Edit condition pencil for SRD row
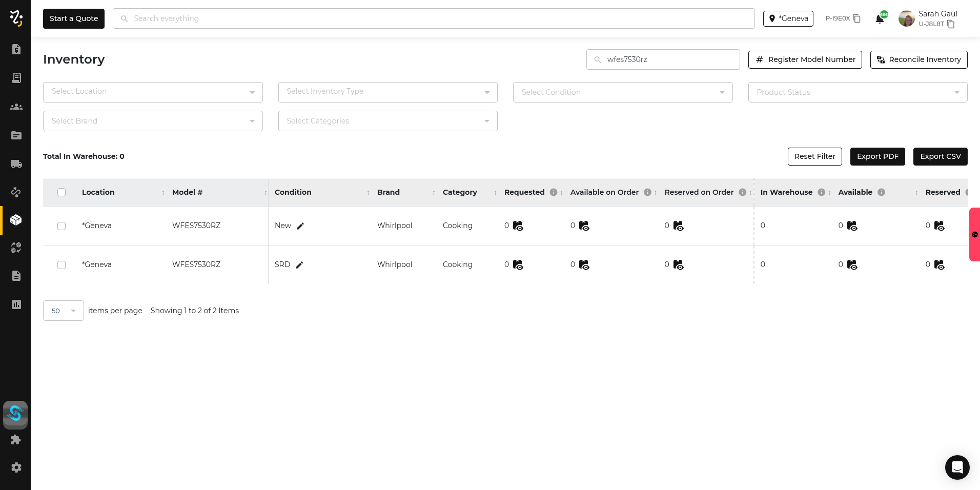 300,265
